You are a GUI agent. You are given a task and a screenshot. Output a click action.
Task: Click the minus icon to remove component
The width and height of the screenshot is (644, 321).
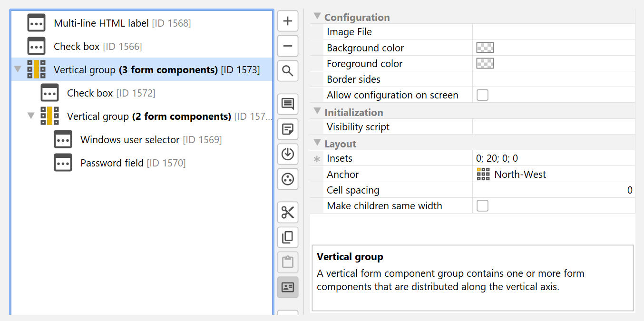click(288, 46)
